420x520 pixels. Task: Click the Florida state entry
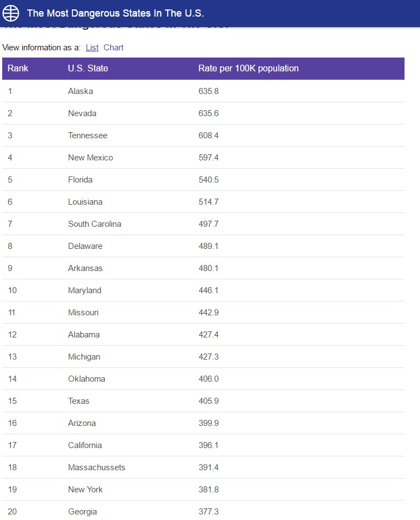click(x=80, y=180)
